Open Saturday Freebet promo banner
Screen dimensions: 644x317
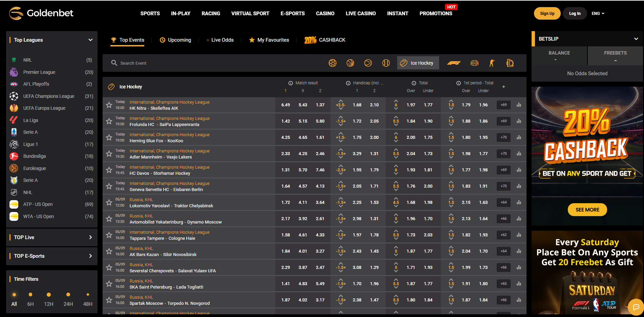point(587,273)
